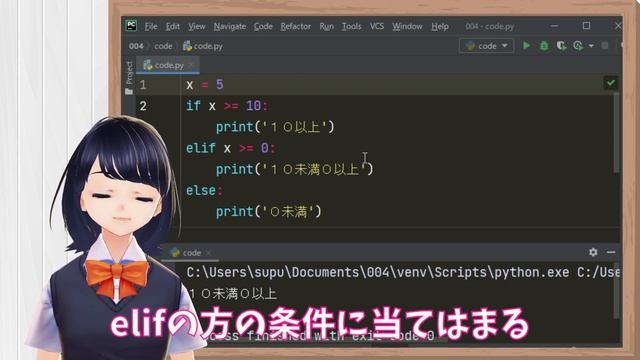Open Run panel settings gear
640x360 pixels.
click(x=593, y=252)
